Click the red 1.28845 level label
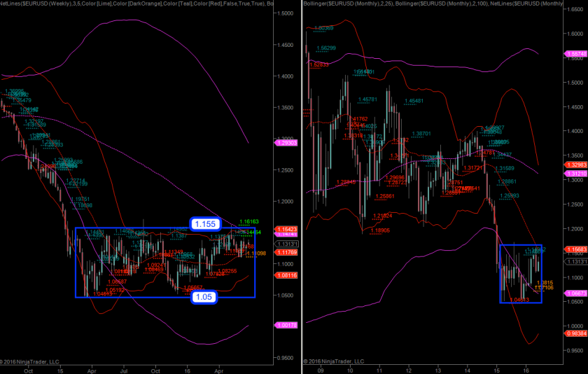Screen dimensions: 588x374 (346, 182)
